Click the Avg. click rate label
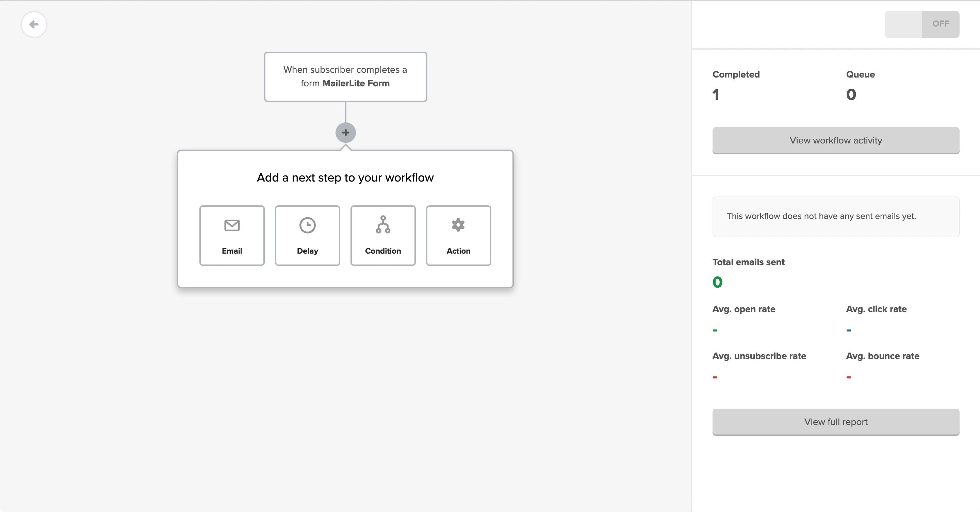The image size is (980, 512). [876, 309]
